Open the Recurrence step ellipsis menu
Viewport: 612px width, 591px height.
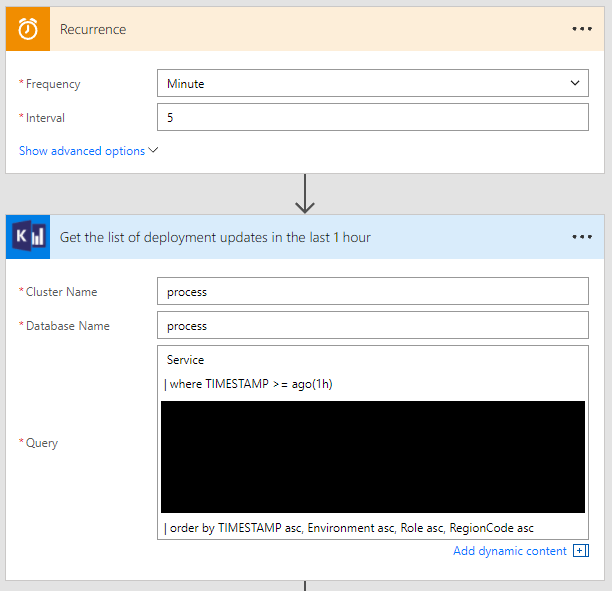point(582,29)
